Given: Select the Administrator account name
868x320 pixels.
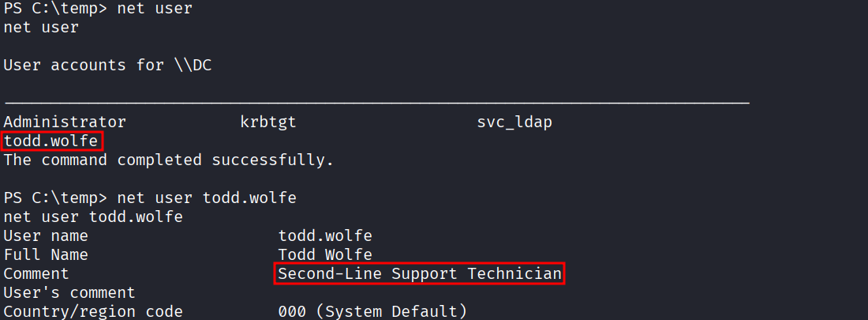Looking at the screenshot, I should pos(65,122).
